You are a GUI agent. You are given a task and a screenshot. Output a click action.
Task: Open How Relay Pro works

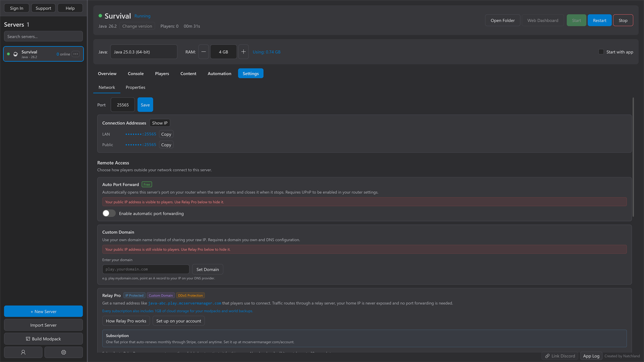pyautogui.click(x=126, y=321)
